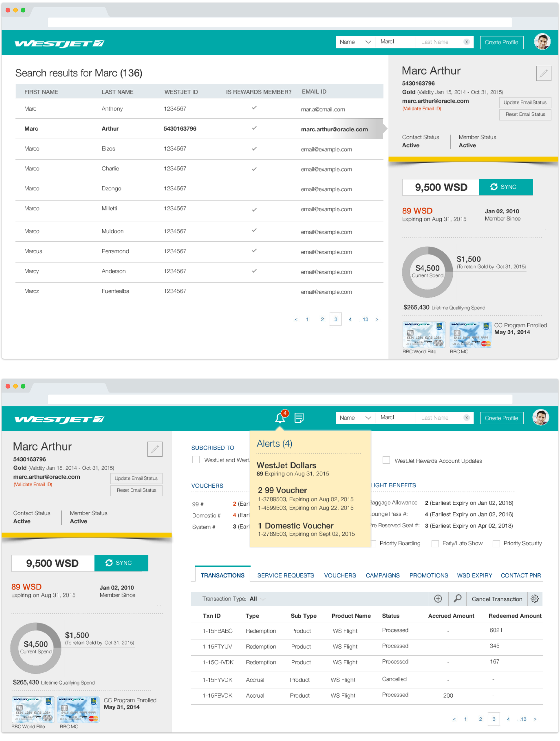Switch to Transactions tab
This screenshot has height=741, width=560.
click(222, 575)
